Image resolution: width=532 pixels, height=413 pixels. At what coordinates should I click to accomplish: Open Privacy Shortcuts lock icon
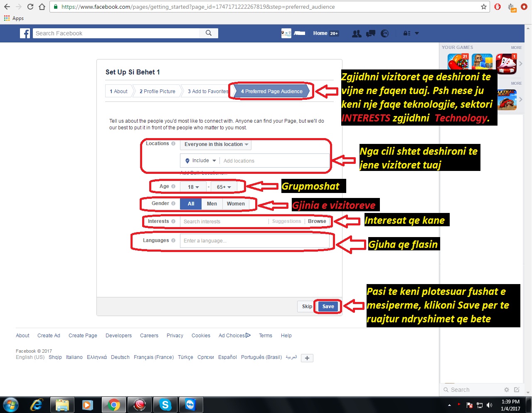[x=407, y=33]
